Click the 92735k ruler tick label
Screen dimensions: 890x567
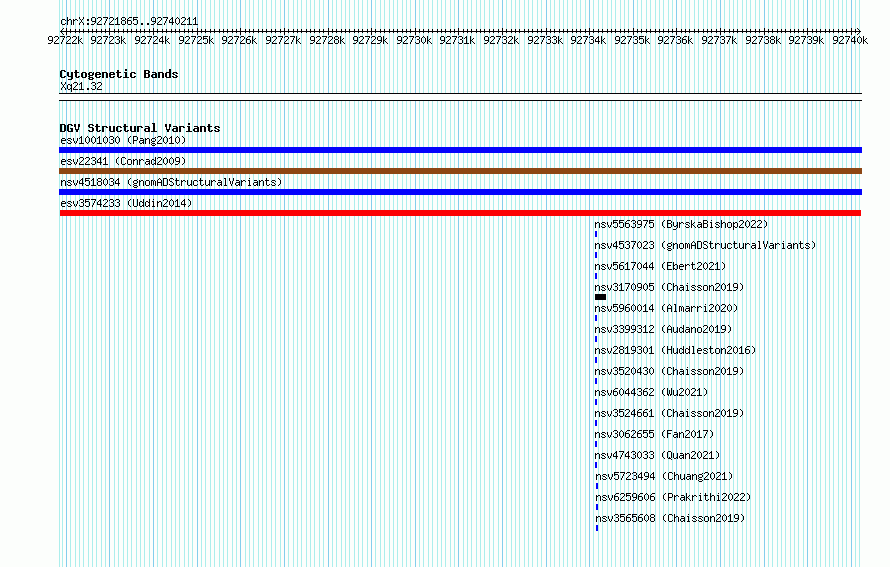pos(632,40)
